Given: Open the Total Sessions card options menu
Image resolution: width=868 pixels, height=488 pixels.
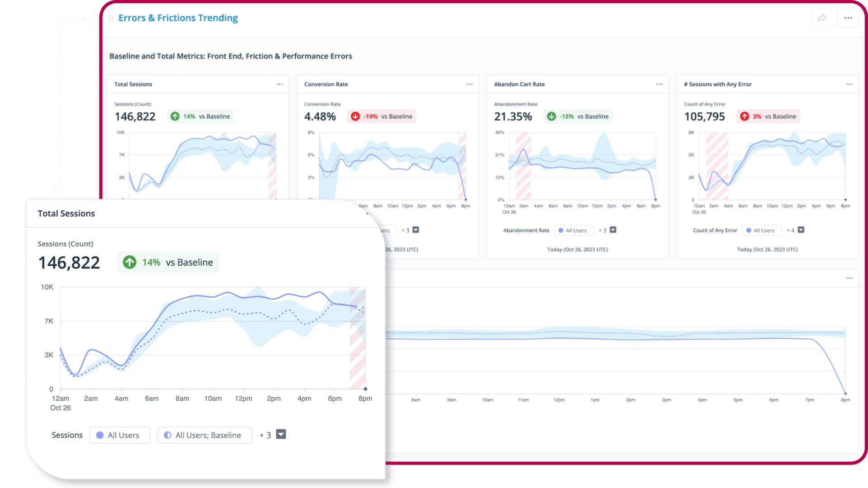Looking at the screenshot, I should 279,84.
